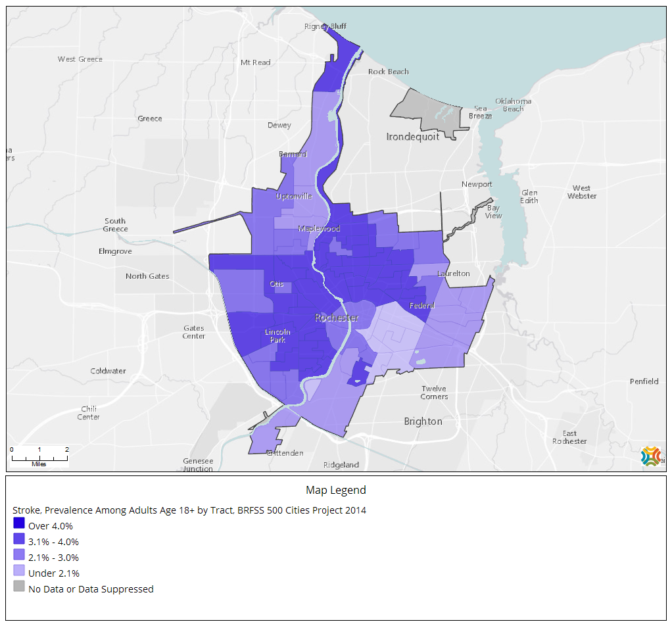672x626 pixels.
Task: Click the Brighton area label
Action: click(423, 421)
